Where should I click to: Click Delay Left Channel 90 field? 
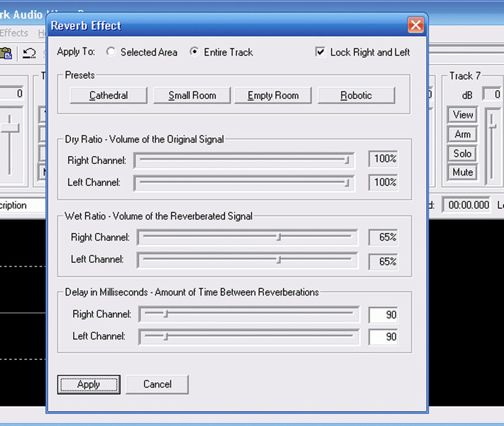coord(383,337)
